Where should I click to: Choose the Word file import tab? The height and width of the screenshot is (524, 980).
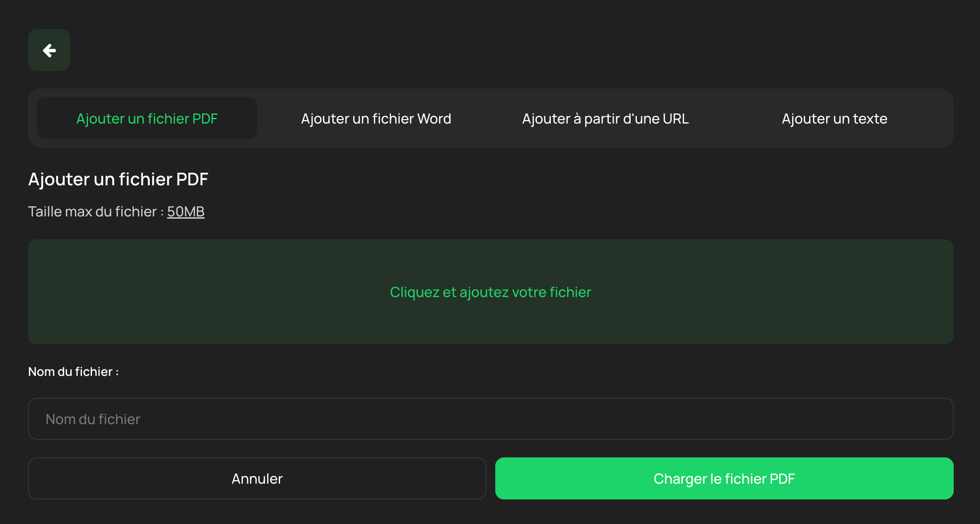376,119
